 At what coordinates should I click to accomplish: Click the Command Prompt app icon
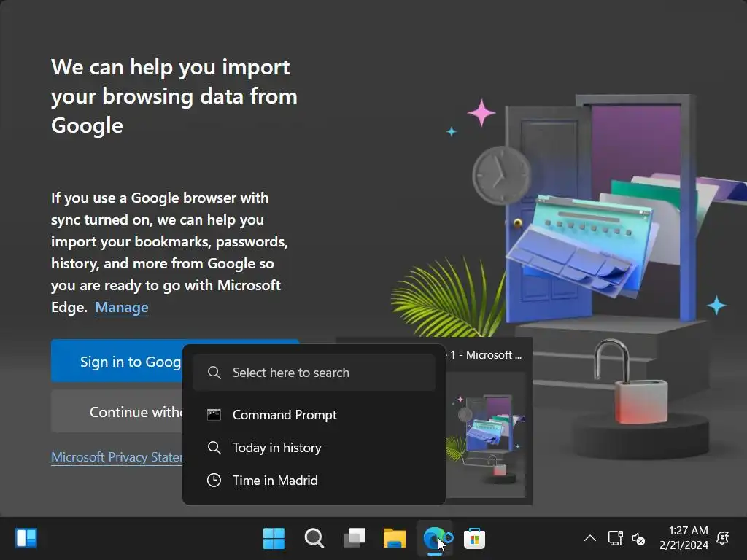(214, 415)
